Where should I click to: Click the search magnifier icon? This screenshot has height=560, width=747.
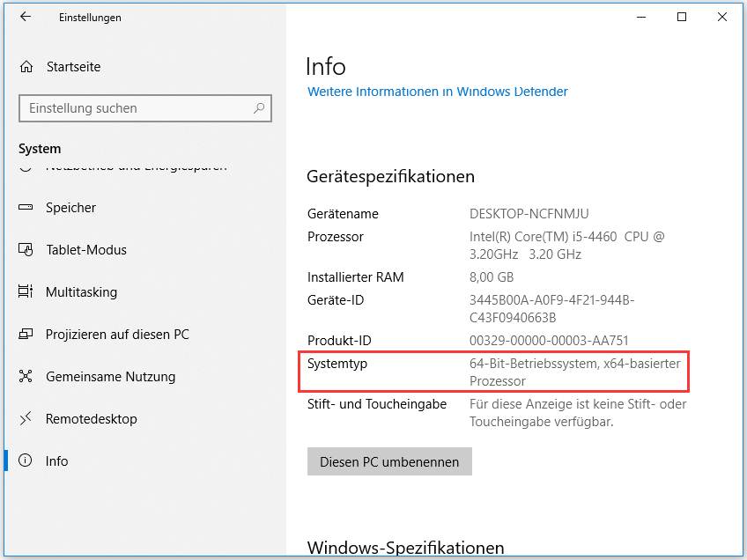tap(258, 107)
